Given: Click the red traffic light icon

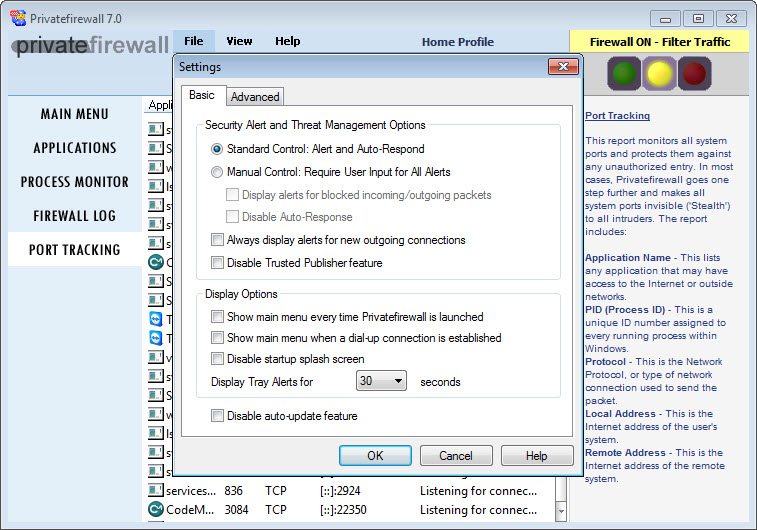Looking at the screenshot, I should pos(694,73).
